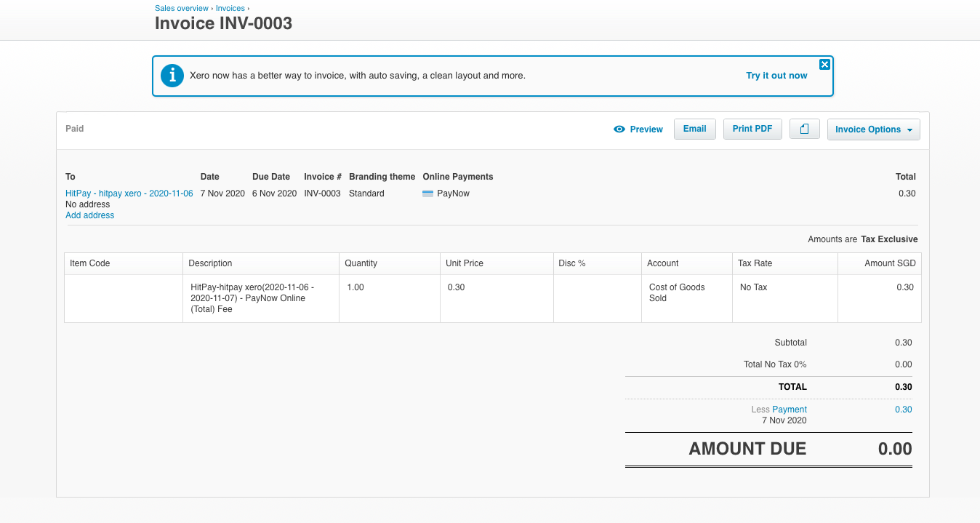The image size is (980, 523).
Task: Click the AMOUNT DUE label
Action: point(747,449)
